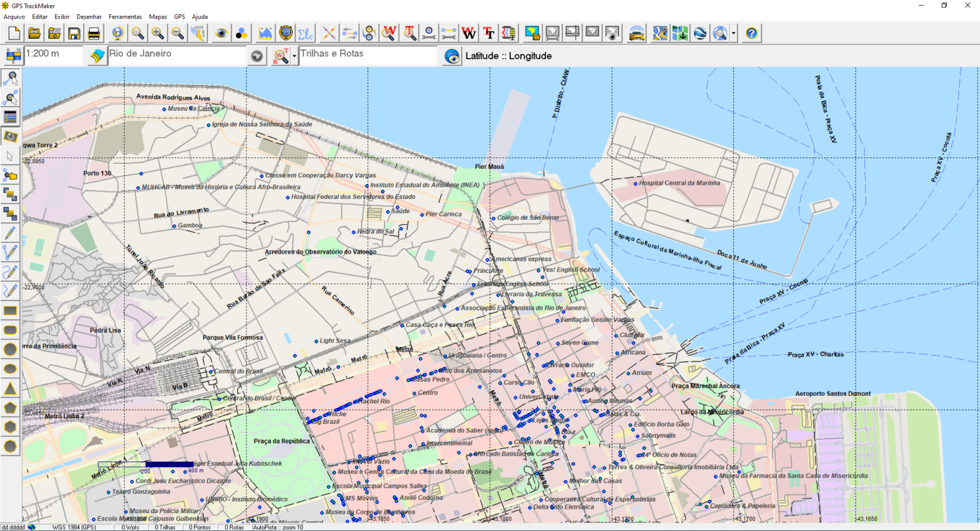Create a new file with the blank page icon
The height and width of the screenshot is (531, 980).
[14, 33]
